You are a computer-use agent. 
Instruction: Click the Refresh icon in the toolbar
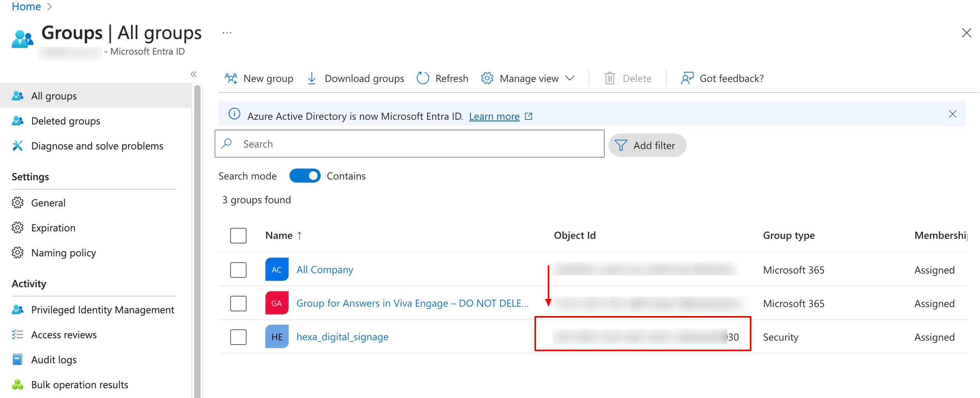423,78
